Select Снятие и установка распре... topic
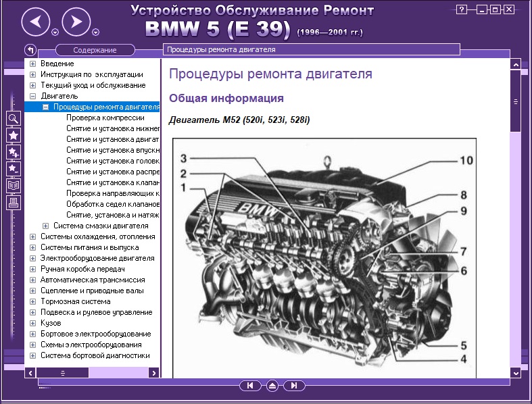Image resolution: width=532 pixels, height=404 pixels. pyautogui.click(x=113, y=172)
